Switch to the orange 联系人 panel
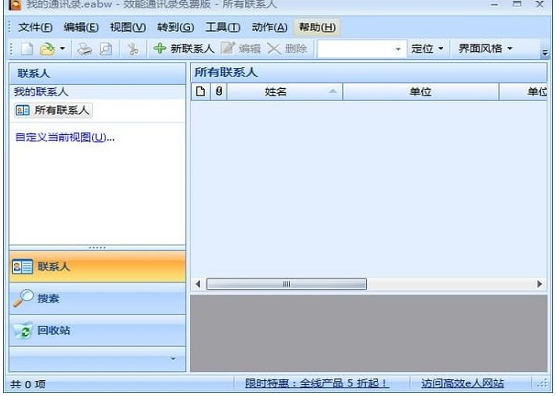 [x=97, y=267]
